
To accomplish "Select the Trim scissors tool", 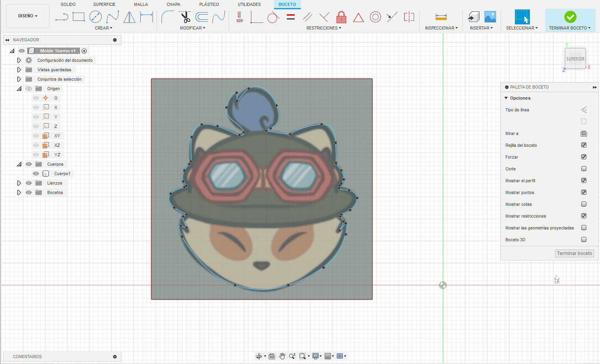I will click(x=185, y=17).
